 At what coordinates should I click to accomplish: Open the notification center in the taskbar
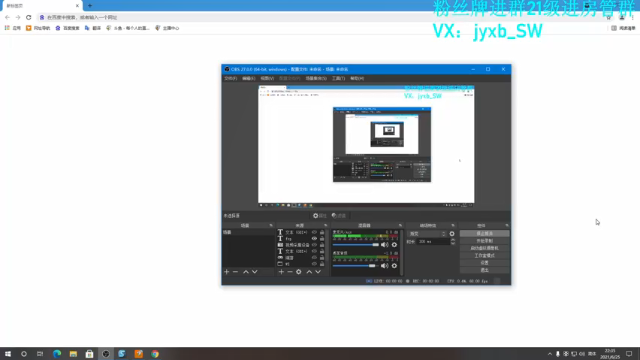pos(629,354)
